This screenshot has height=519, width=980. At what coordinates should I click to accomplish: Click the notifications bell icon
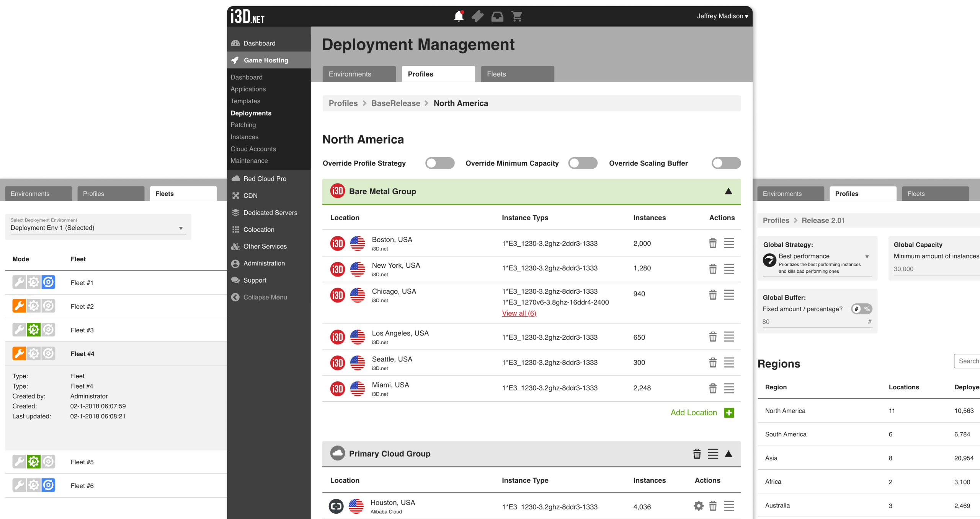point(459,16)
